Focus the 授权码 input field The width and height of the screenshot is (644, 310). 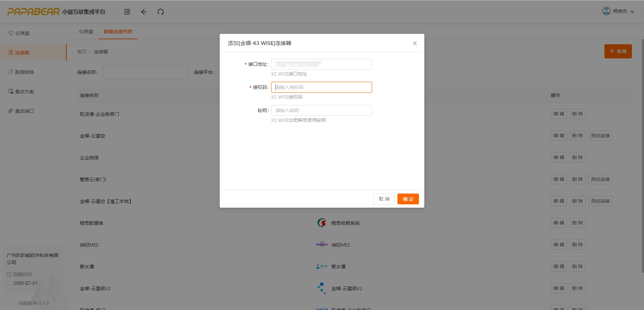coord(321,87)
